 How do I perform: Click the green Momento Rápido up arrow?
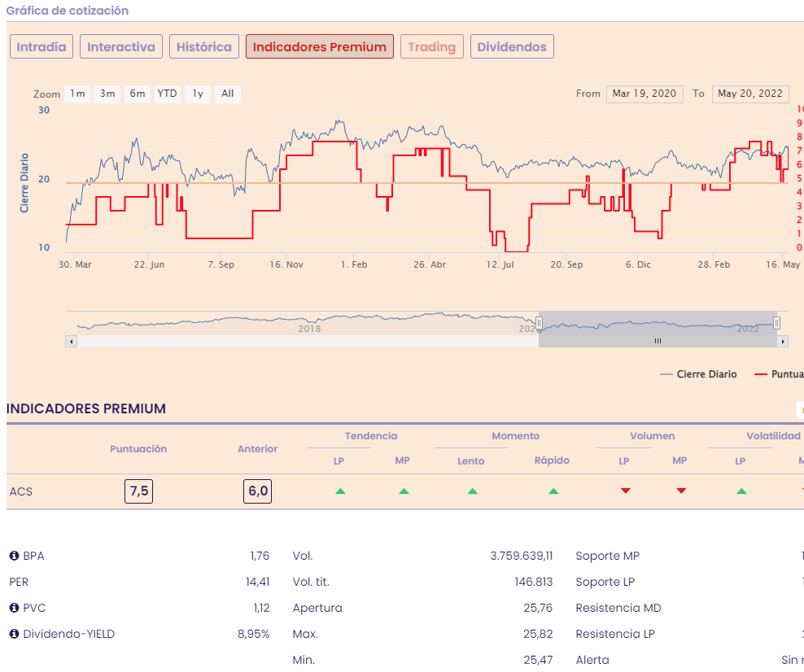point(553,491)
